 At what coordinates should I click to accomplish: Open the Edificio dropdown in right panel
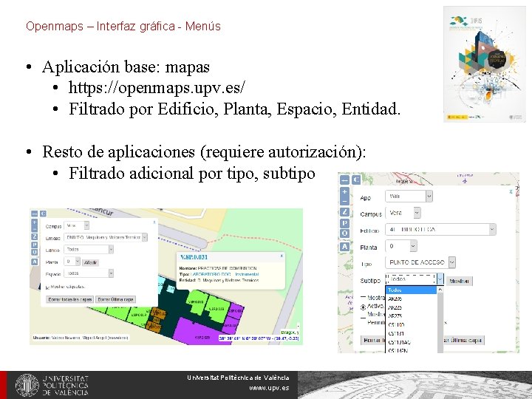[x=440, y=229]
